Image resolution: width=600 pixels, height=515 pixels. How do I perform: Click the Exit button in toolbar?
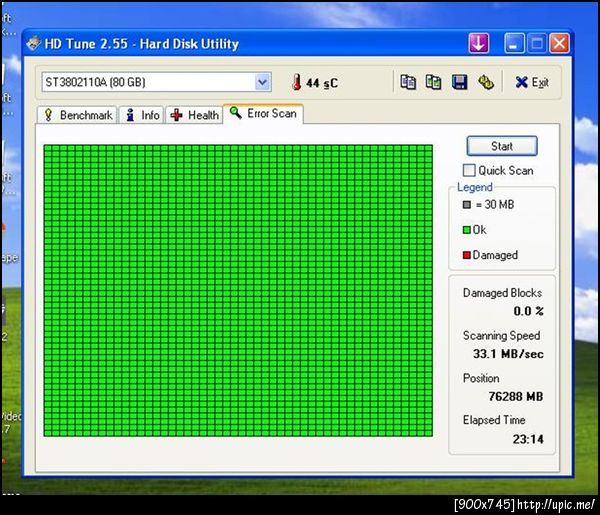pos(532,82)
